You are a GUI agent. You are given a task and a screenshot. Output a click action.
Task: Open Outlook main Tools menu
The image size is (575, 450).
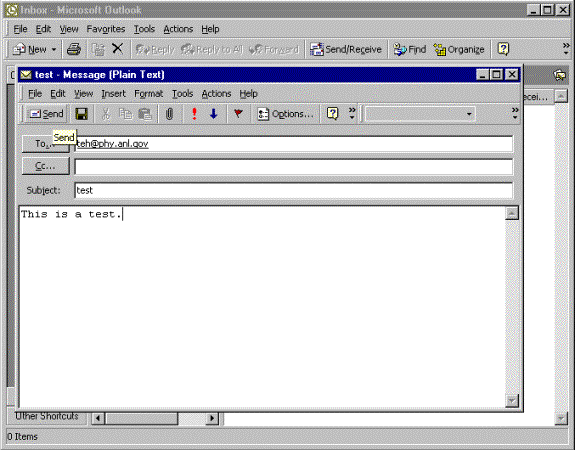click(x=144, y=29)
